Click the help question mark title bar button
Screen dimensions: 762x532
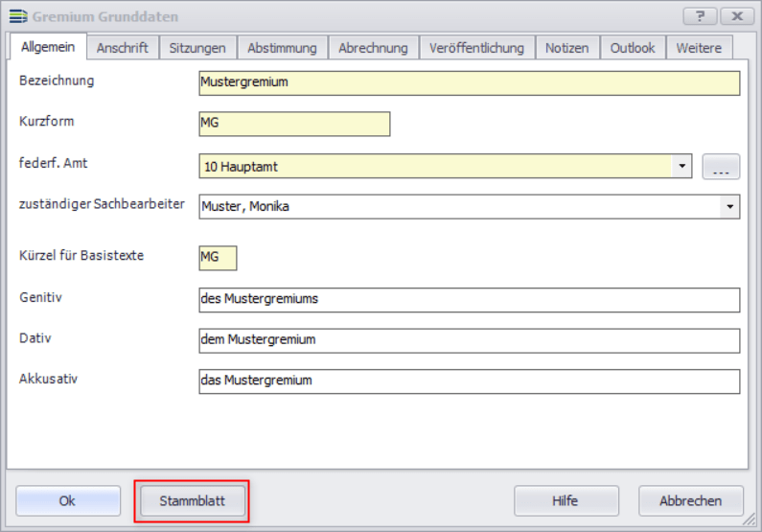point(700,16)
